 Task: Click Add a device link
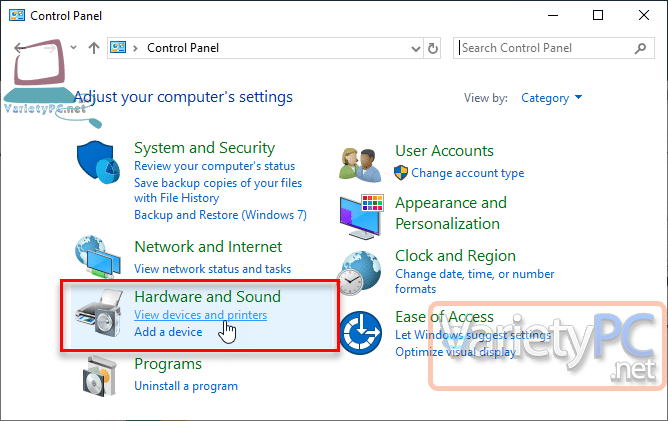(168, 332)
